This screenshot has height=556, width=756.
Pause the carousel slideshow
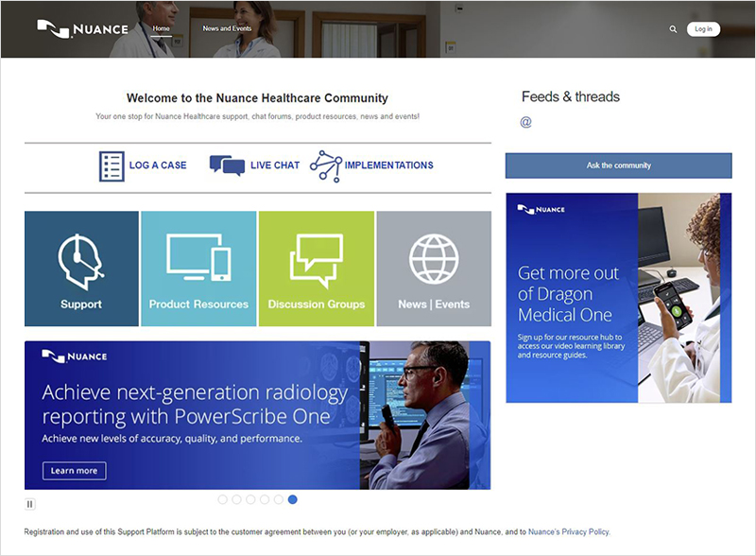[x=30, y=504]
